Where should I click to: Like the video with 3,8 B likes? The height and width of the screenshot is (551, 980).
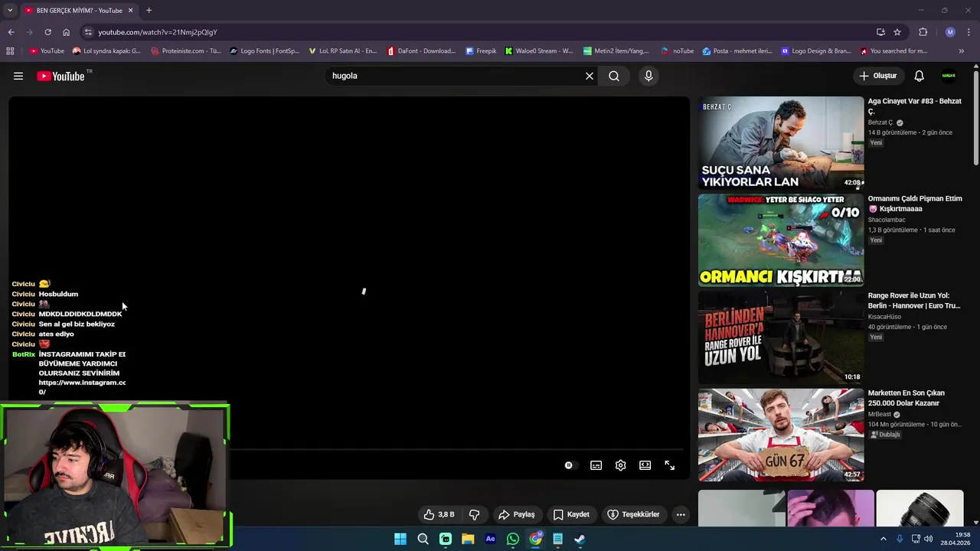point(439,514)
